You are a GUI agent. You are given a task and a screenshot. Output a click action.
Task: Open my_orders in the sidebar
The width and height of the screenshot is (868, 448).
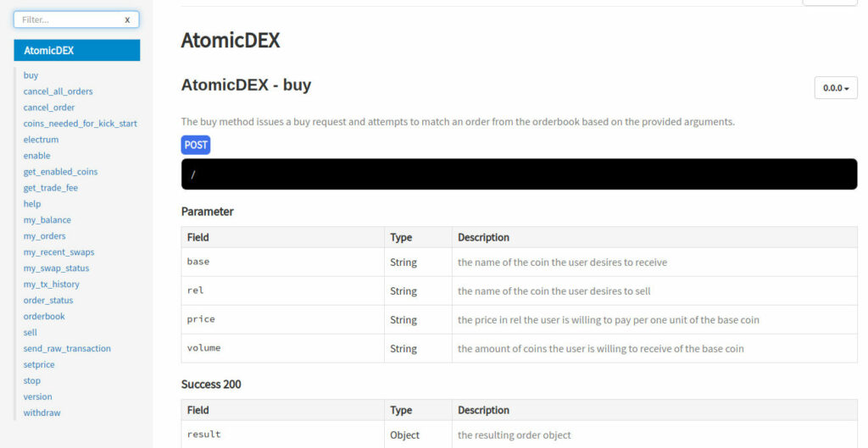(44, 235)
